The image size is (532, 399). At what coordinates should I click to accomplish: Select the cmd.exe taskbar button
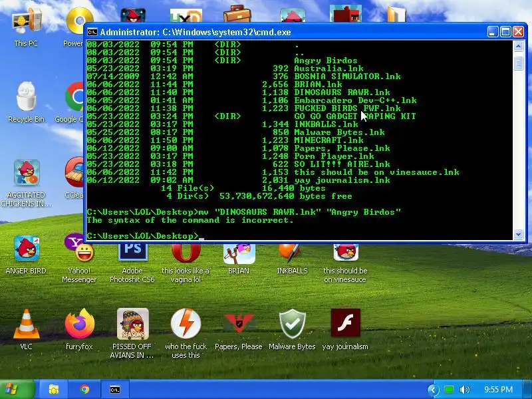click(x=115, y=390)
